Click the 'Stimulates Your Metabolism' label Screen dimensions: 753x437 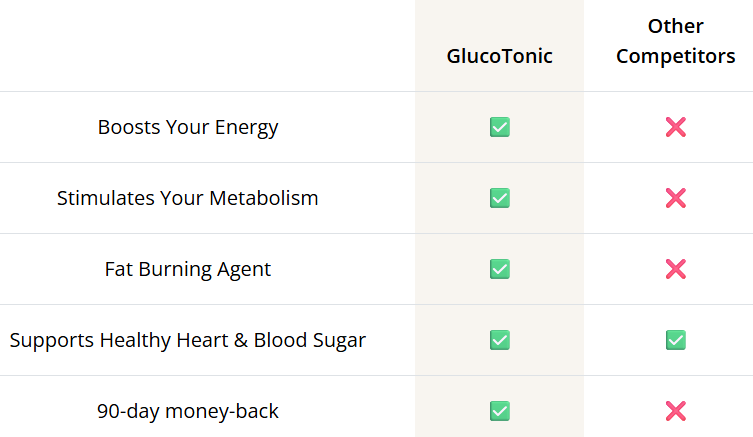click(x=188, y=198)
